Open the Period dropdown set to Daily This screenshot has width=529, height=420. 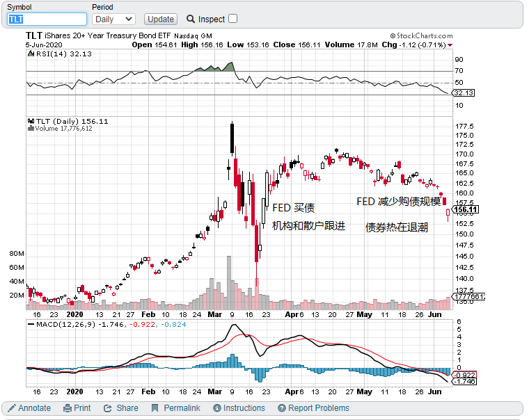click(113, 19)
